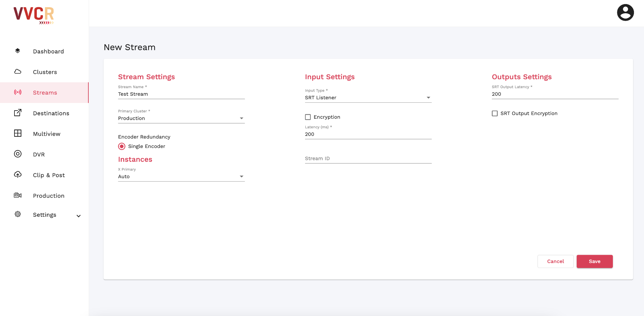
Task: Click the Cancel button
Action: coord(555,261)
